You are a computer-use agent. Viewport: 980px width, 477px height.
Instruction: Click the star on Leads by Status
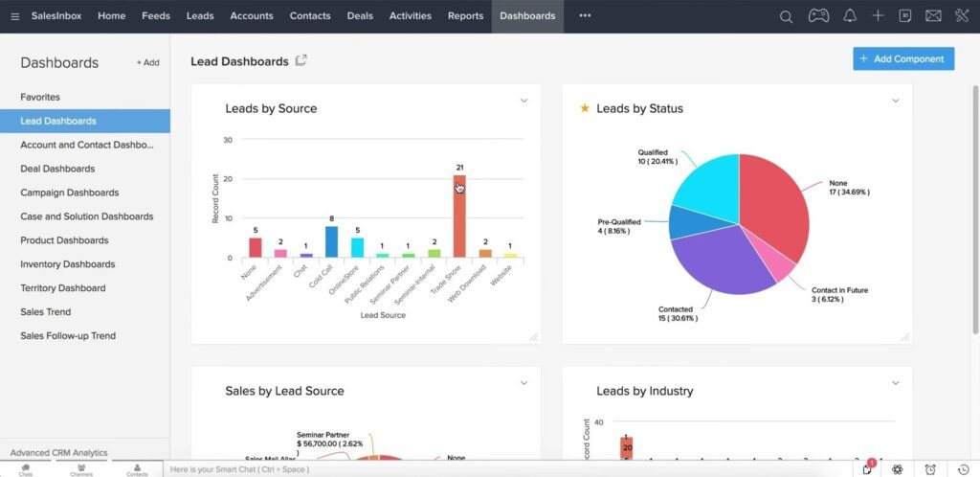tap(585, 108)
